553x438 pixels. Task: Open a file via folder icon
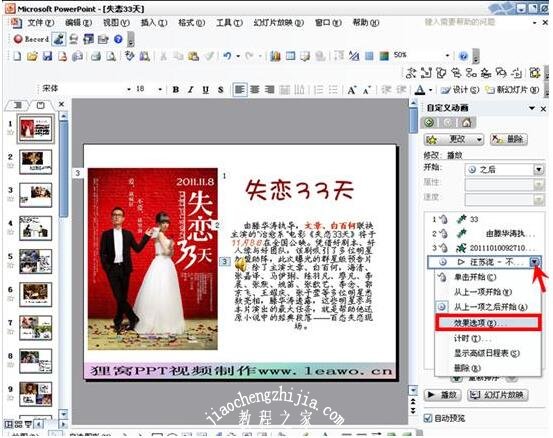pyautogui.click(x=32, y=56)
